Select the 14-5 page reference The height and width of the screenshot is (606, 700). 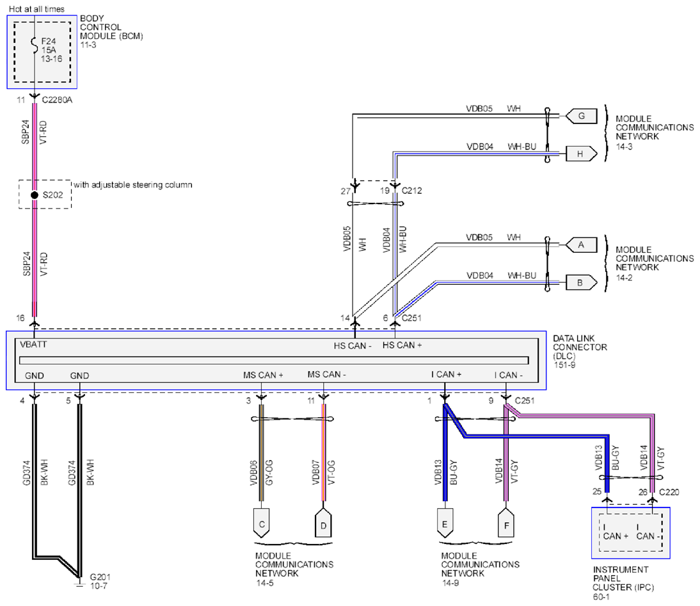(x=265, y=583)
